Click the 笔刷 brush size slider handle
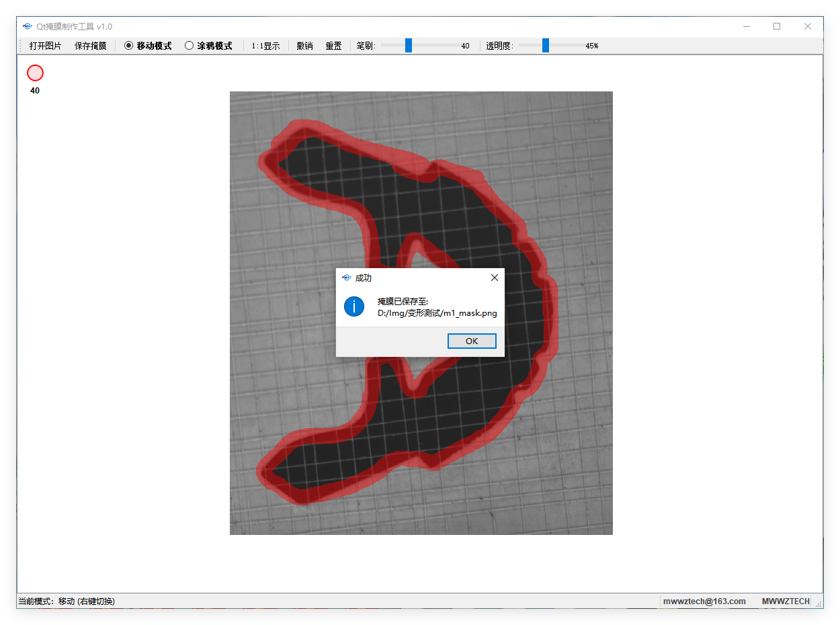840x625 pixels. pos(408,46)
